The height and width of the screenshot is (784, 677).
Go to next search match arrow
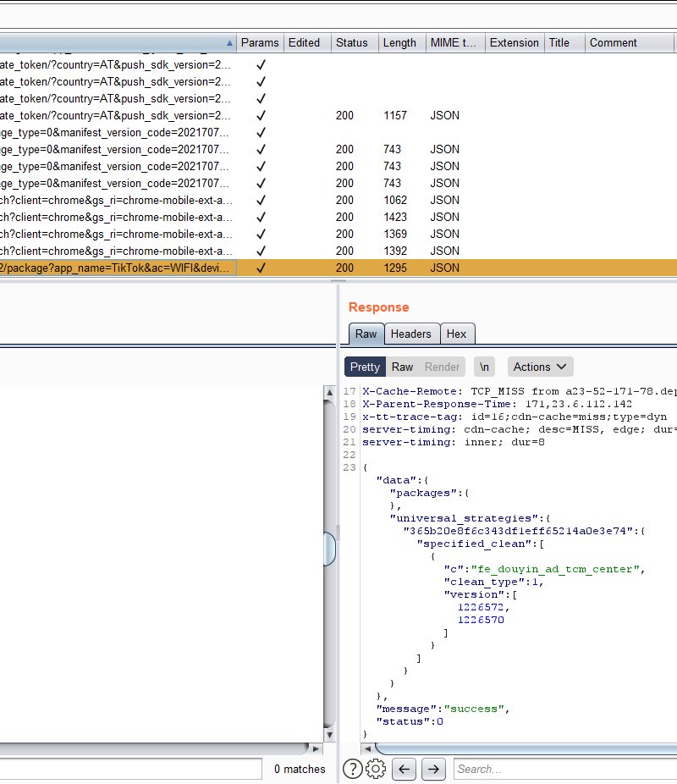point(433,769)
